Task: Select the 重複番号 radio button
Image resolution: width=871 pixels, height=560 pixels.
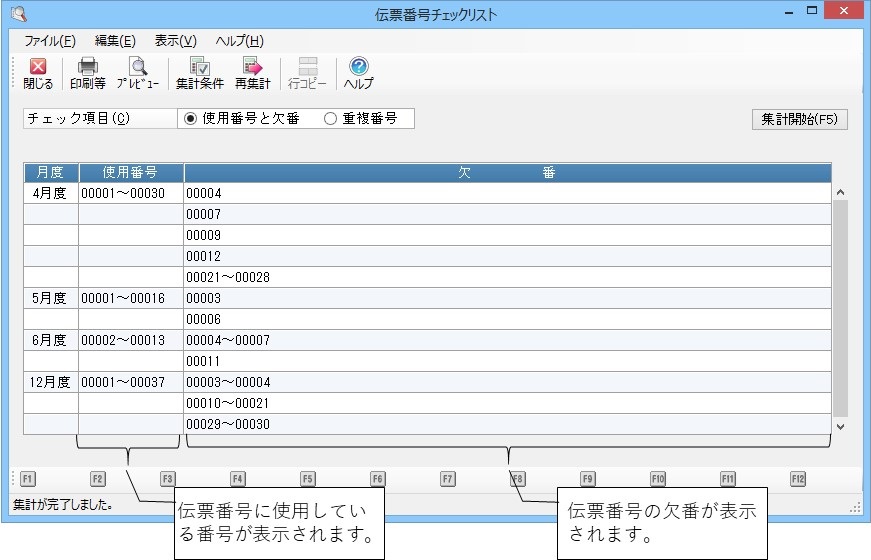Action: click(x=330, y=118)
